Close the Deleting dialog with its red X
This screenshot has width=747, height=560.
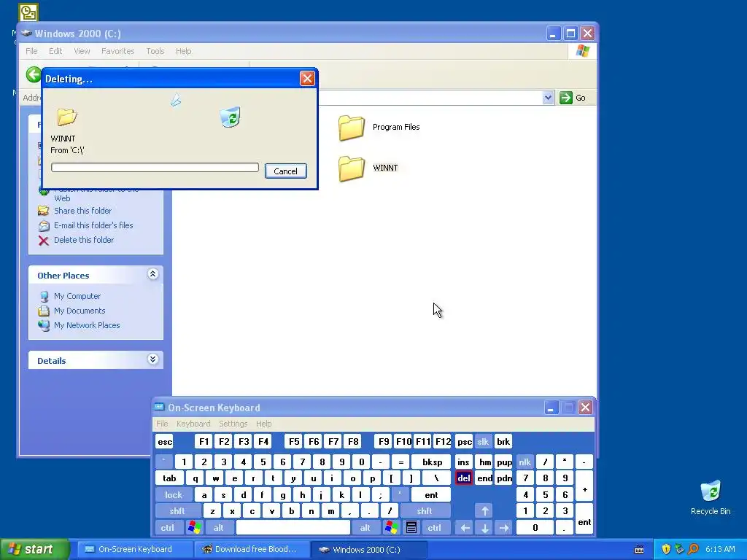click(x=307, y=79)
